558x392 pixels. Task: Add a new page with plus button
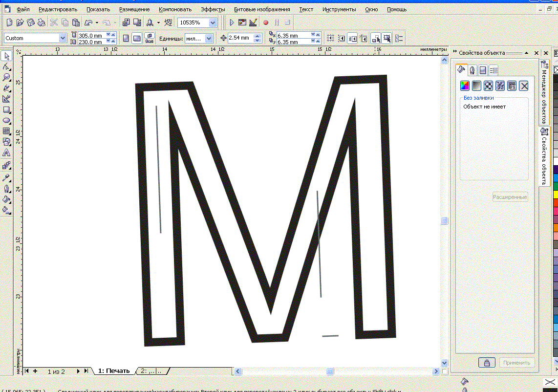pos(35,371)
